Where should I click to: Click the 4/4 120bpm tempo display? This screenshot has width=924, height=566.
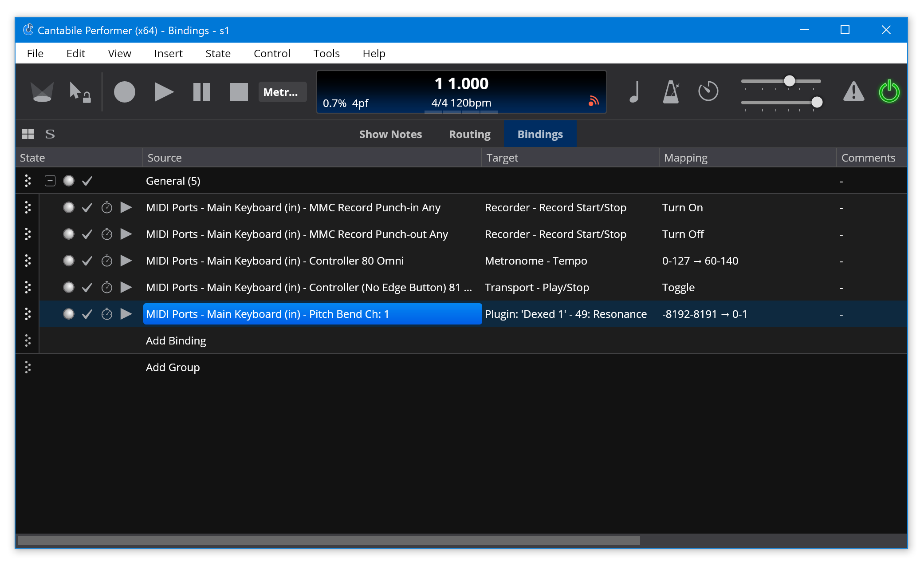tap(461, 103)
